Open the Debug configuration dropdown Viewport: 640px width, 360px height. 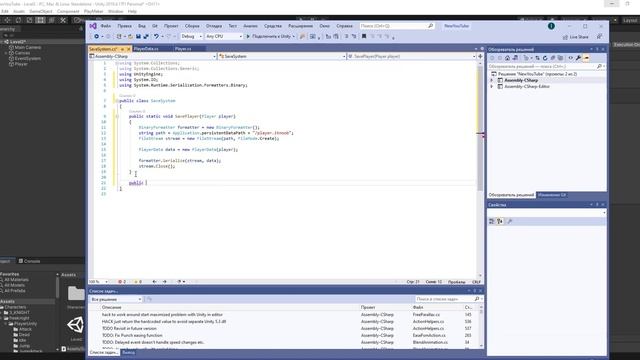pos(191,36)
